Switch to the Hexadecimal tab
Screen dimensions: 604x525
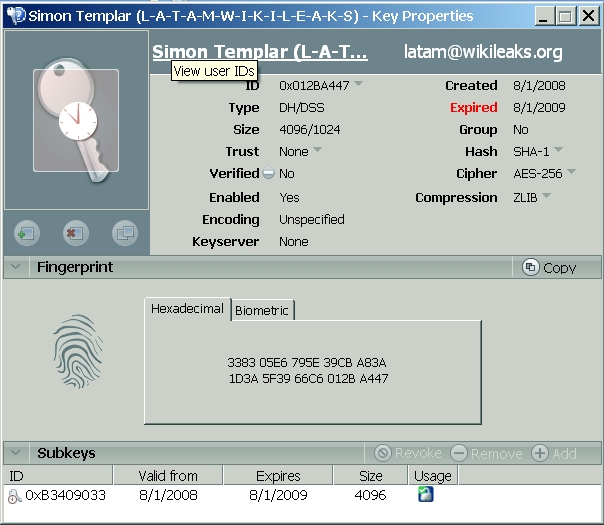tap(187, 309)
